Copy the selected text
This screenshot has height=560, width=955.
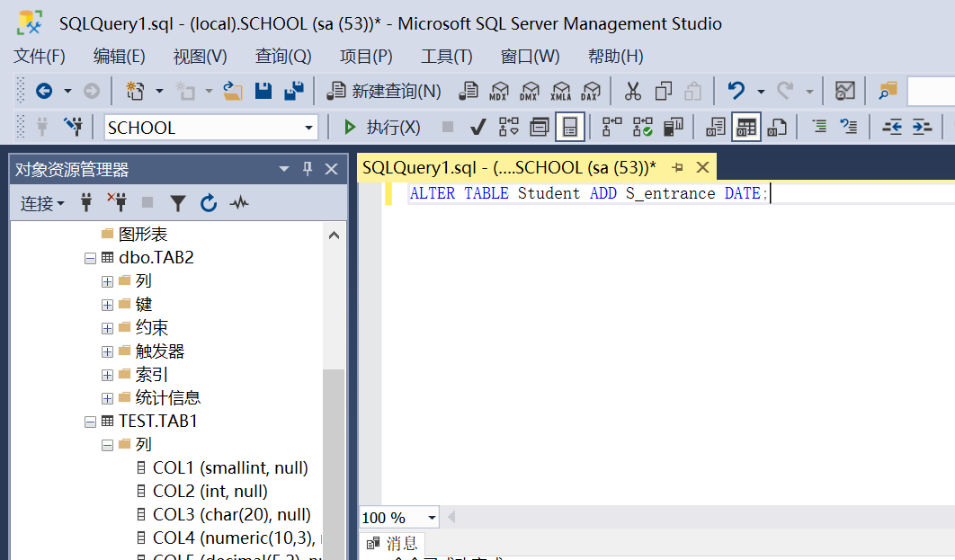tap(664, 92)
